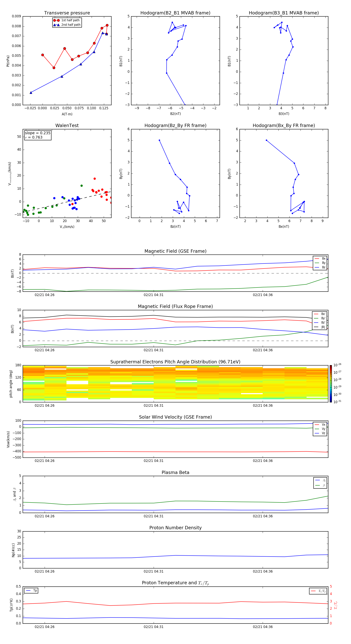
Task: Click the 'WalenTest' plot title
Action: point(67,125)
